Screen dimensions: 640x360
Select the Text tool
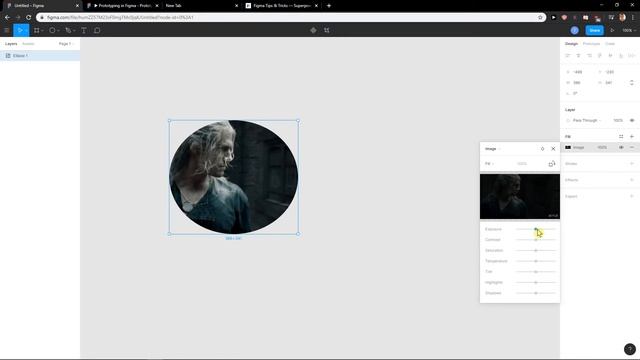click(84, 30)
